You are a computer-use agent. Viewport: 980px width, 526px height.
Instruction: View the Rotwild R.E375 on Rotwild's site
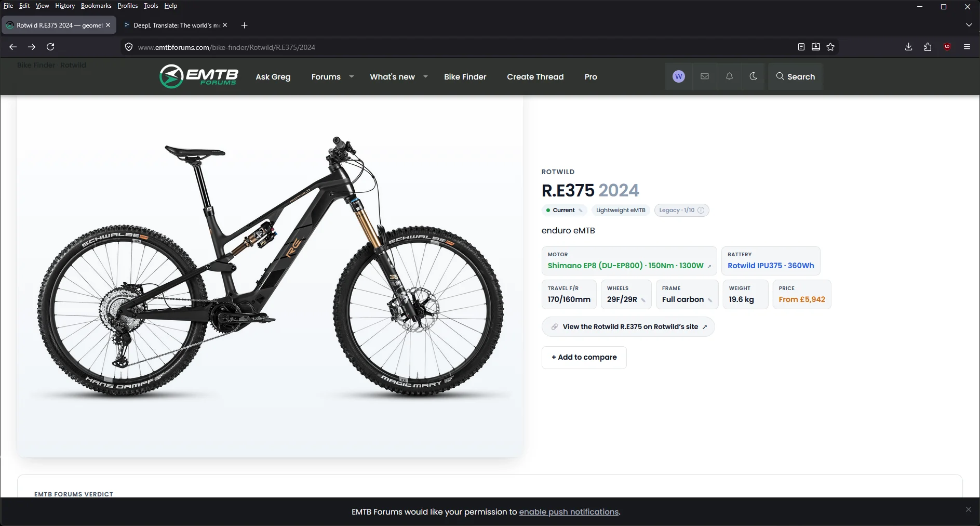(x=628, y=327)
